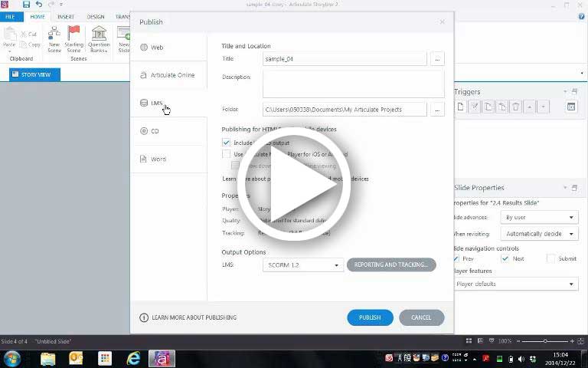Image resolution: width=588 pixels, height=368 pixels.
Task: Choose the Word publish option
Action: tap(168, 159)
